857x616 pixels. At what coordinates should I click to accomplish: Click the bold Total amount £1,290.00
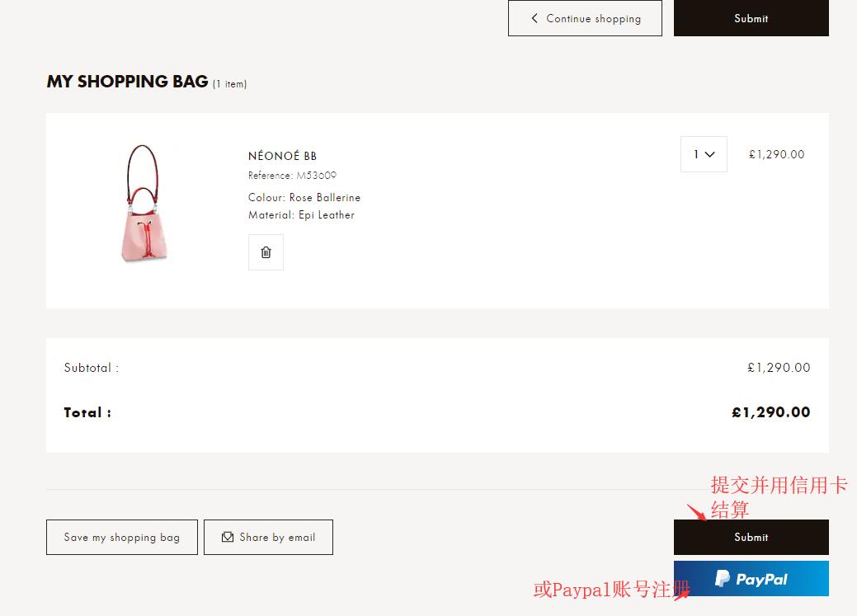pos(771,412)
